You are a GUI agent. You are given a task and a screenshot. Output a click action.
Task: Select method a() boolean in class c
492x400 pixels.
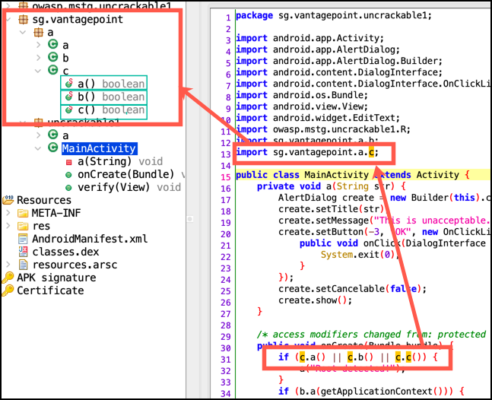pyautogui.click(x=104, y=84)
